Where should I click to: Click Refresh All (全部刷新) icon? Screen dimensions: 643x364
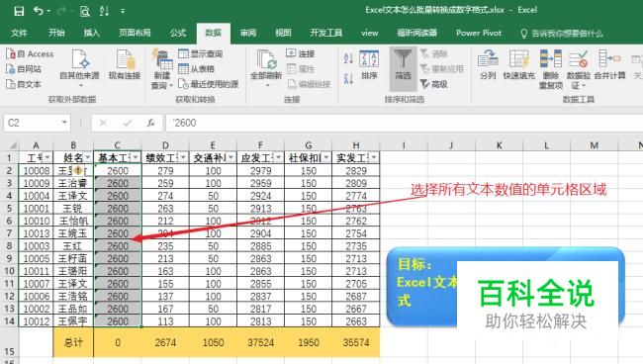(266, 67)
